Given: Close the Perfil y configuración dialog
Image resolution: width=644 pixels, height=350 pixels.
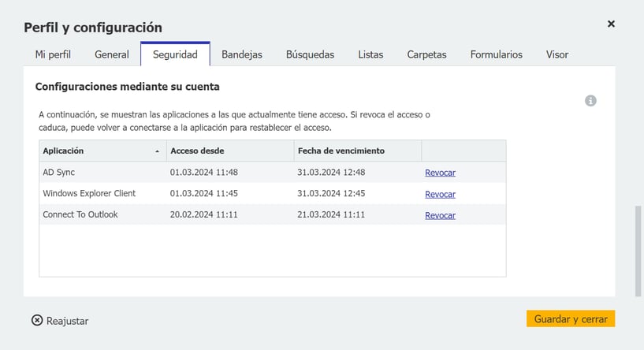Looking at the screenshot, I should coord(611,24).
